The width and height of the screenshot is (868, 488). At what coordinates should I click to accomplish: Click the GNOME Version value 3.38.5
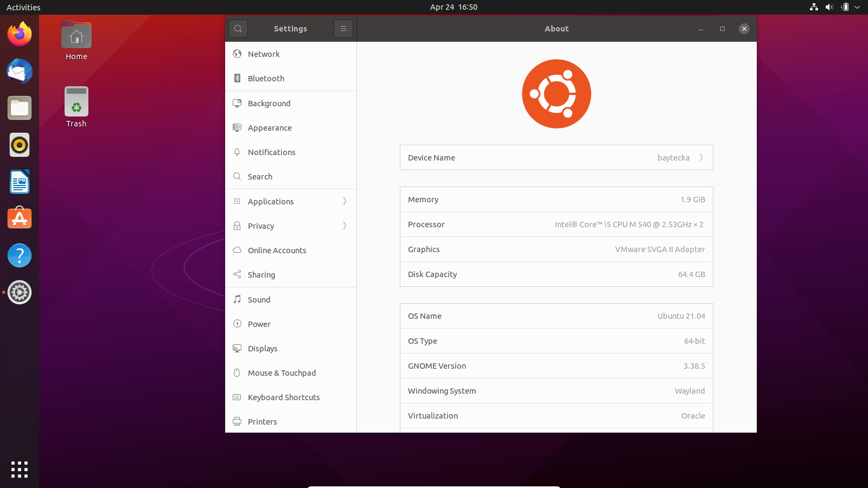coord(694,366)
